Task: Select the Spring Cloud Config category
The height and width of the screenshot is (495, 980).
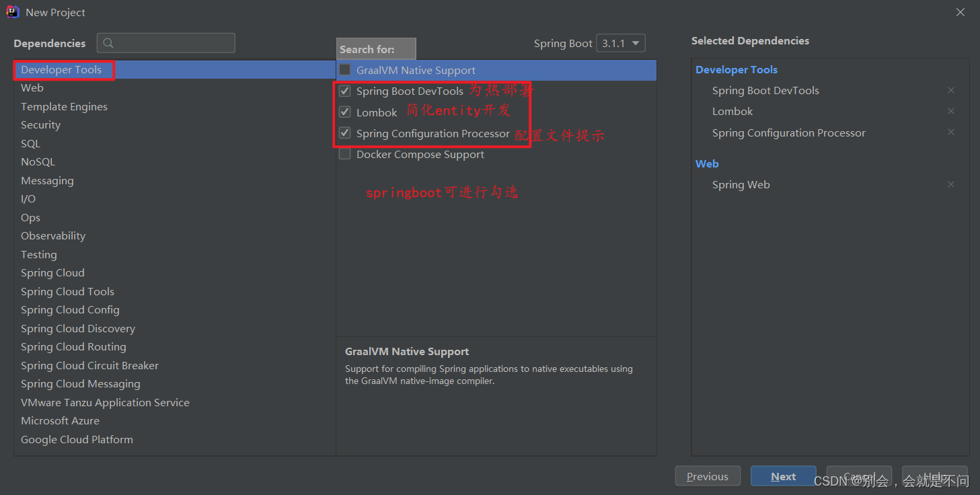Action: [x=174, y=310]
